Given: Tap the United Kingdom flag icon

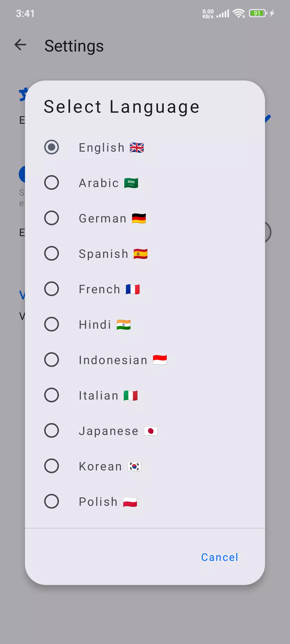Looking at the screenshot, I should [x=137, y=148].
